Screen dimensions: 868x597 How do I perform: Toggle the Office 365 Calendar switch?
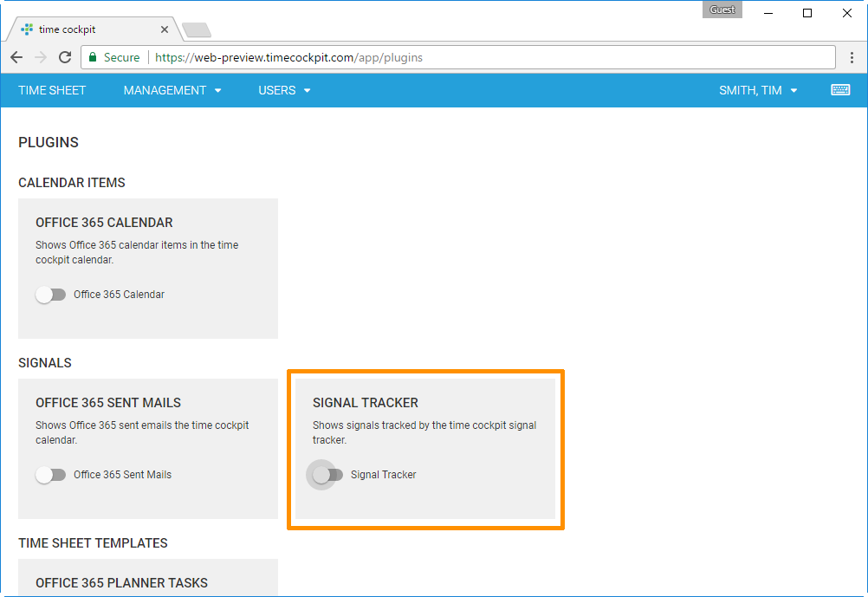(50, 295)
